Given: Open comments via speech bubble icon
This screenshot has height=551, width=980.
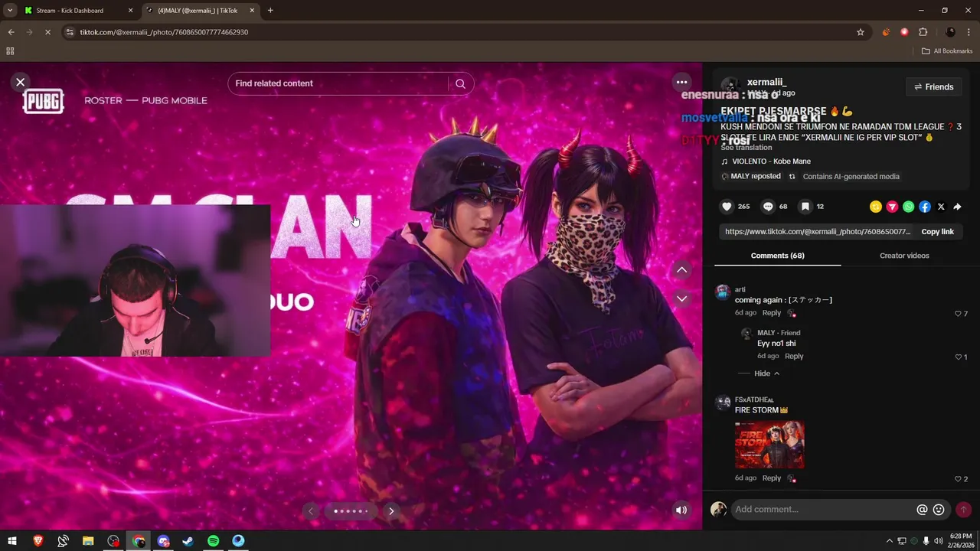Looking at the screenshot, I should click(x=768, y=207).
